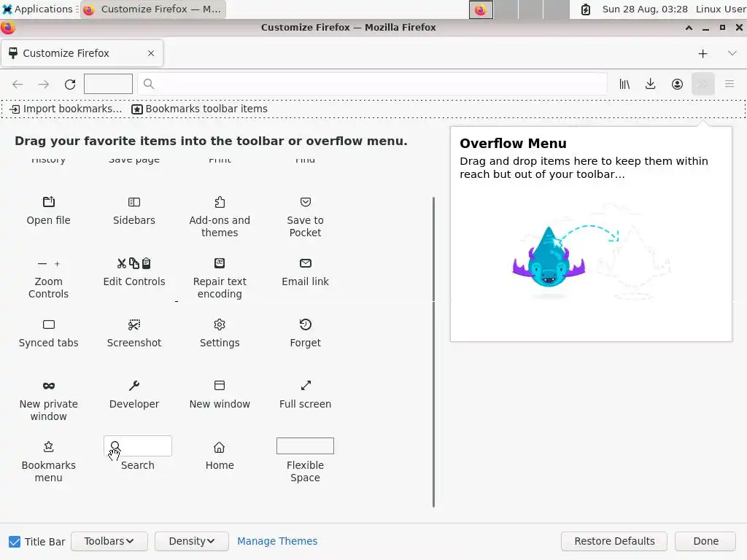The image size is (747, 560).
Task: Open the hamburger application menu
Action: point(729,85)
